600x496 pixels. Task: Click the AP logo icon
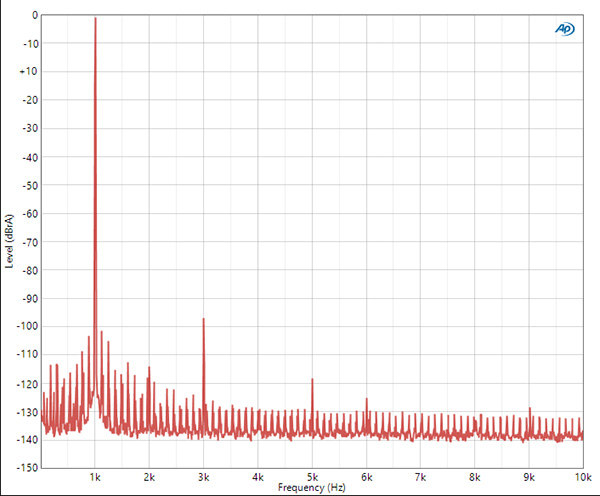point(565,29)
